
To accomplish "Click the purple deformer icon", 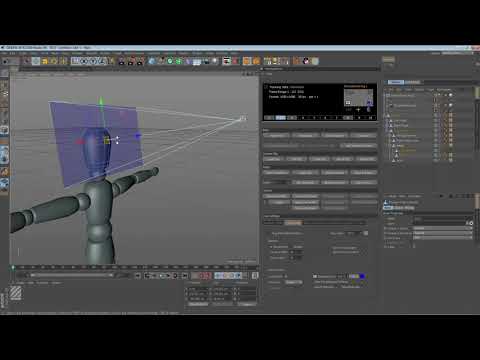I will click(188, 61).
